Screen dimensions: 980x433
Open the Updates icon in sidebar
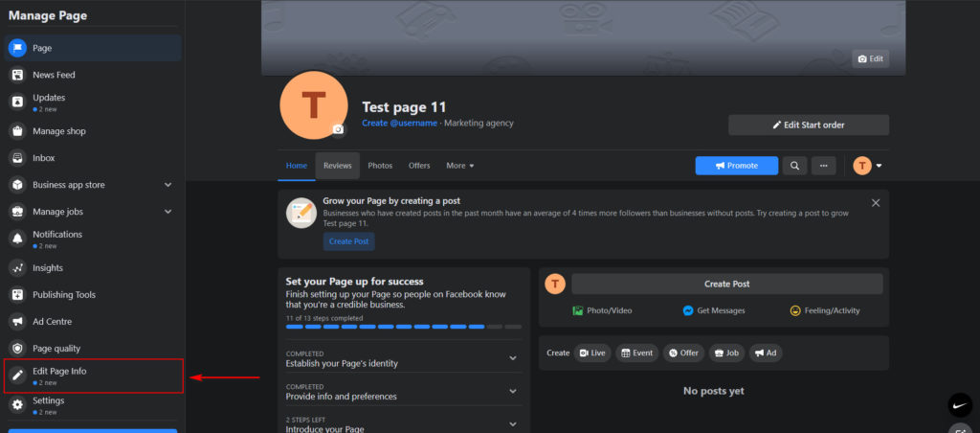click(x=17, y=102)
